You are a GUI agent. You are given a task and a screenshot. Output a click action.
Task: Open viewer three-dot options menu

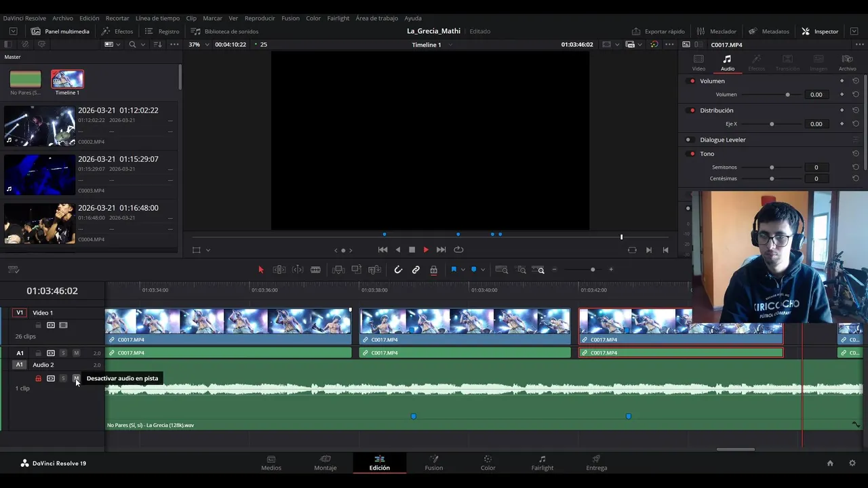tap(670, 45)
